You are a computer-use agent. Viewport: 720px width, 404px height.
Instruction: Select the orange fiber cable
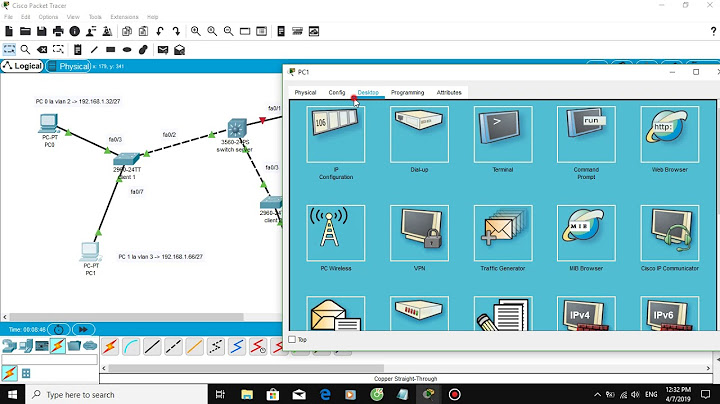(194, 347)
